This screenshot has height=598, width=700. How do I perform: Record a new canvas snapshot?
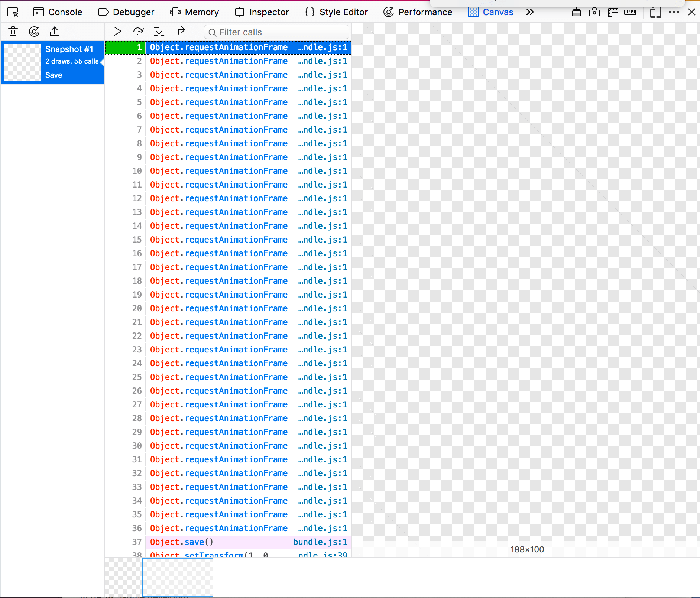tap(34, 32)
